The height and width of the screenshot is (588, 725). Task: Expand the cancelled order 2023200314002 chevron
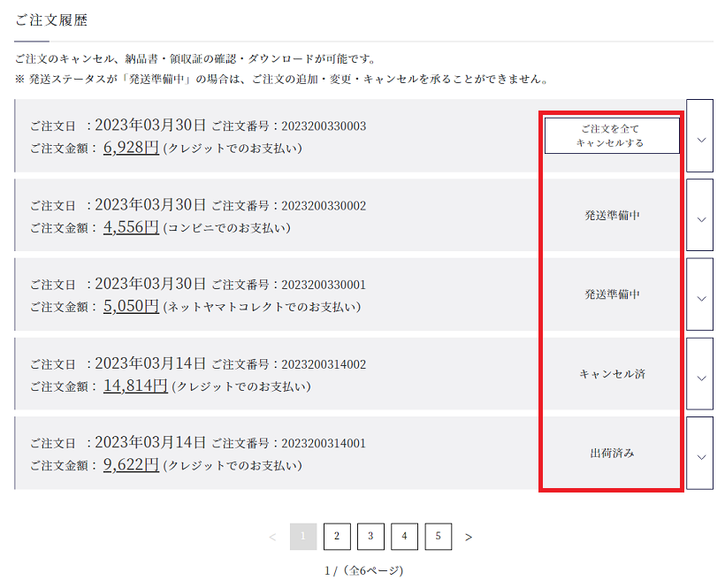click(x=699, y=374)
